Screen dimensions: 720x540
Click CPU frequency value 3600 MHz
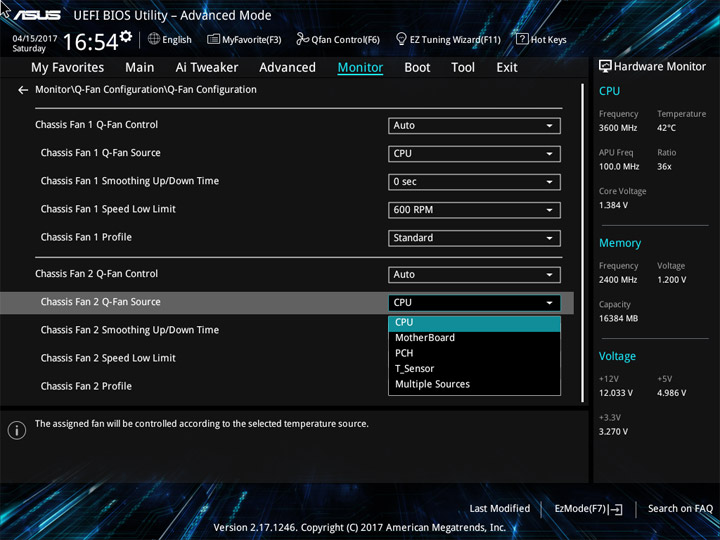pyautogui.click(x=618, y=128)
